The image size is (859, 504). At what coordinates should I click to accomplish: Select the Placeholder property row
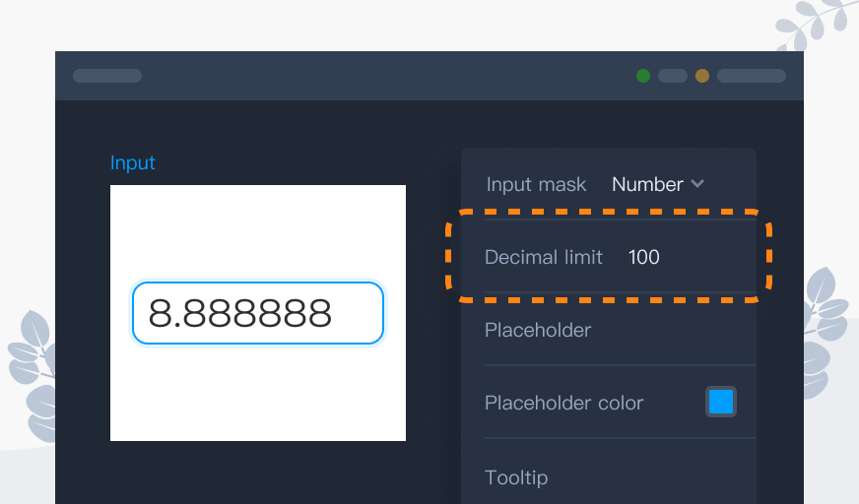[611, 330]
